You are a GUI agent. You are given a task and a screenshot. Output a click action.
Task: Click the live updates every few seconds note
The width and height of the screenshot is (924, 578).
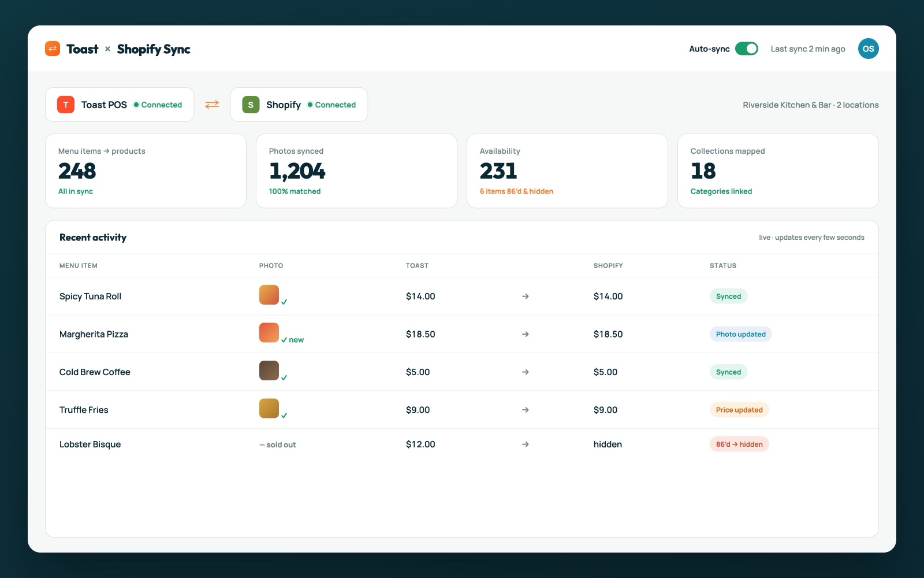point(811,238)
